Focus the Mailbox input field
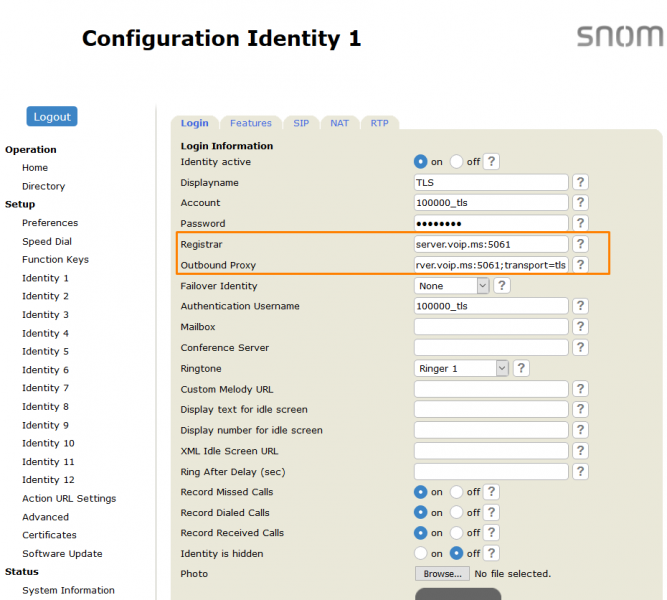667x600 pixels. pyautogui.click(x=491, y=327)
